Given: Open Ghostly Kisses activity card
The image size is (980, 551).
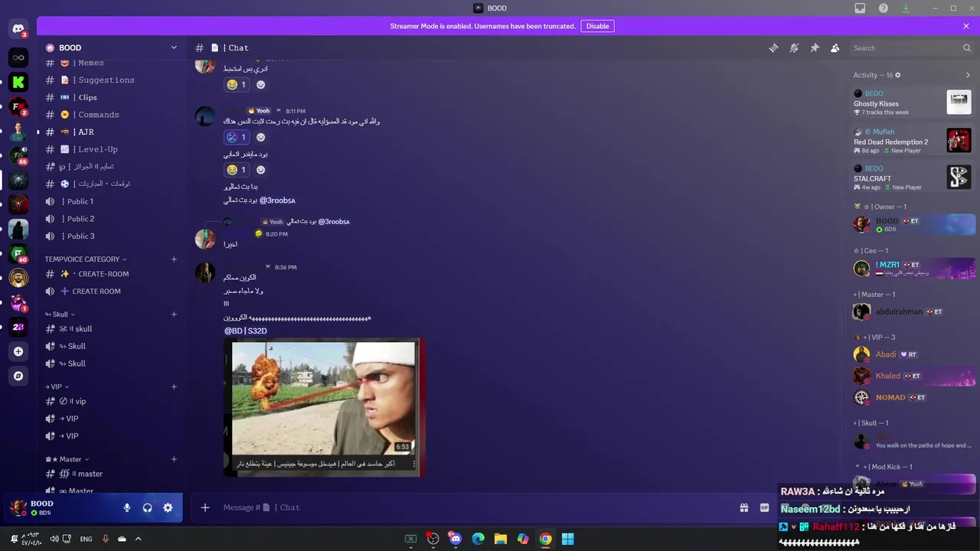Looking at the screenshot, I should (x=913, y=103).
